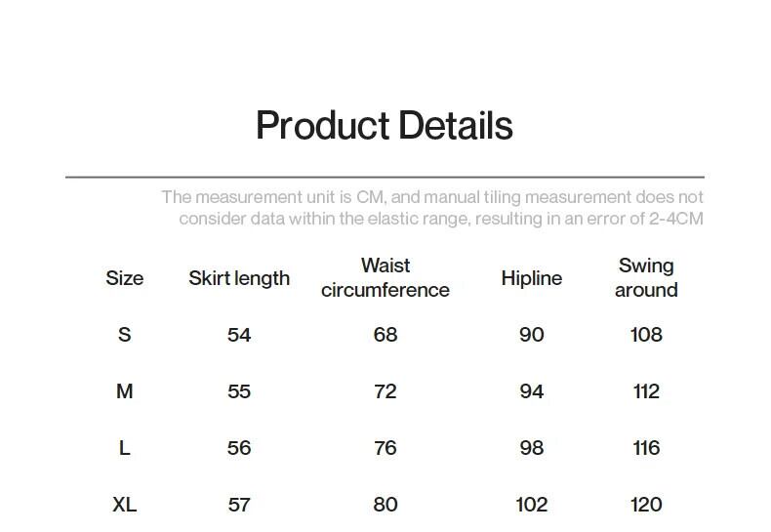Select swing around value 120
Viewport: 771px width, 532px height.
pyautogui.click(x=646, y=505)
